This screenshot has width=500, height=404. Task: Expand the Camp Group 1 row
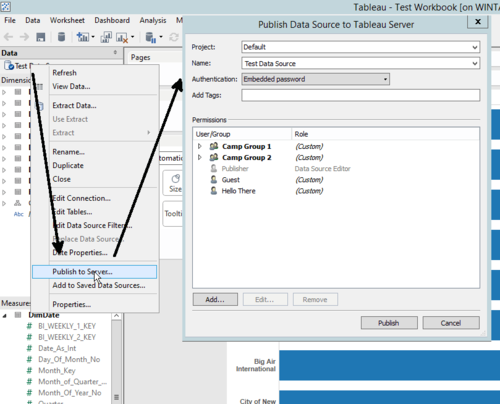click(200, 146)
